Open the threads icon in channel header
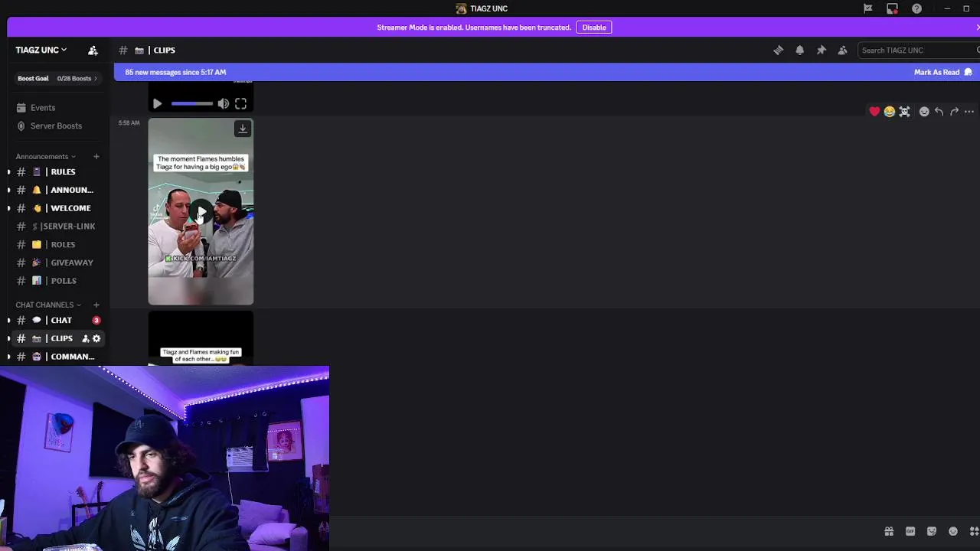This screenshot has height=551, width=980. [x=778, y=50]
